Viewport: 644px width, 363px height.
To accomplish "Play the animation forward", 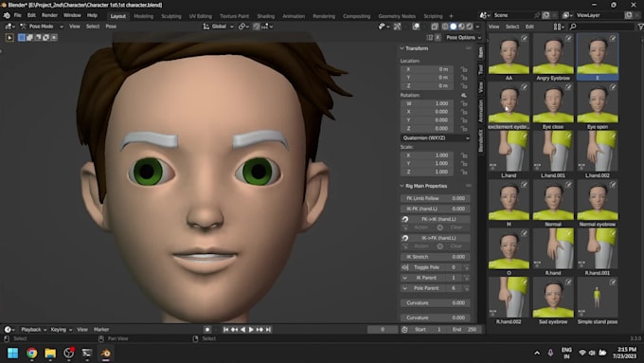I will point(251,329).
